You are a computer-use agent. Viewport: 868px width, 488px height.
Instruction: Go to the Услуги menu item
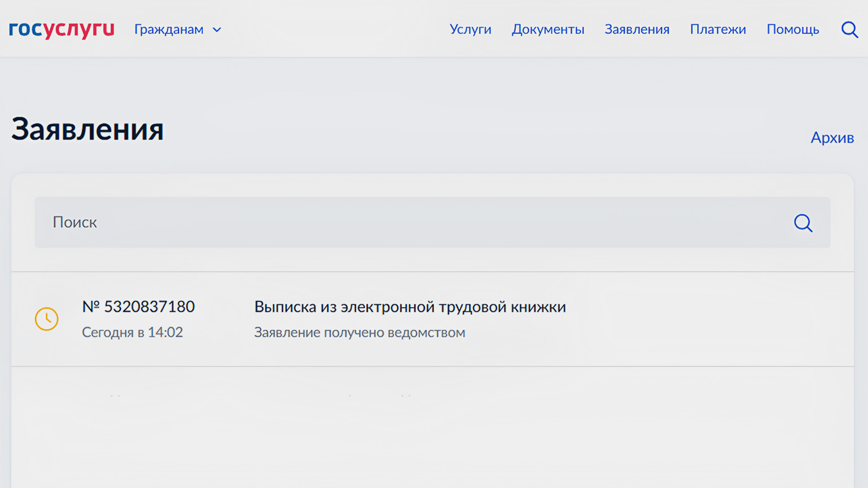470,29
